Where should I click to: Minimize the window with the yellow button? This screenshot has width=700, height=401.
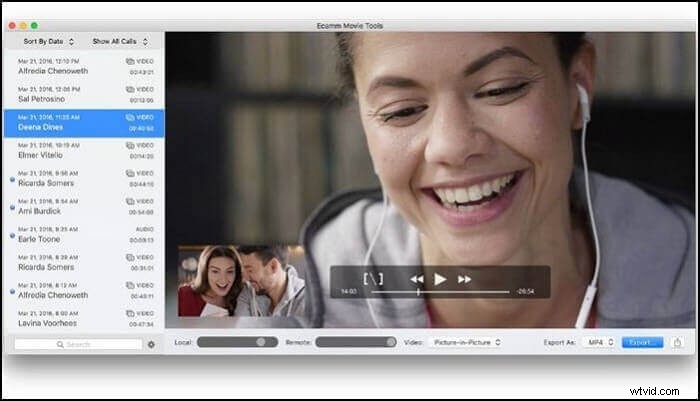tap(23, 26)
